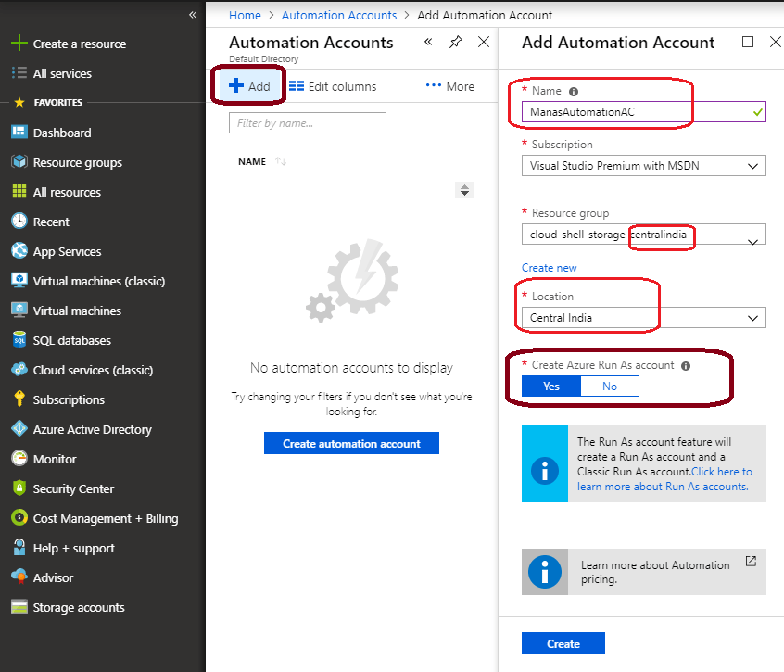Image resolution: width=784 pixels, height=672 pixels.
Task: Open the More options menu
Action: tap(450, 85)
